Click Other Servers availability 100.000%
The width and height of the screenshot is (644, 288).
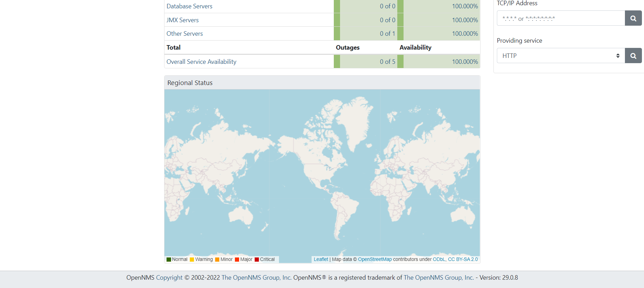point(465,34)
